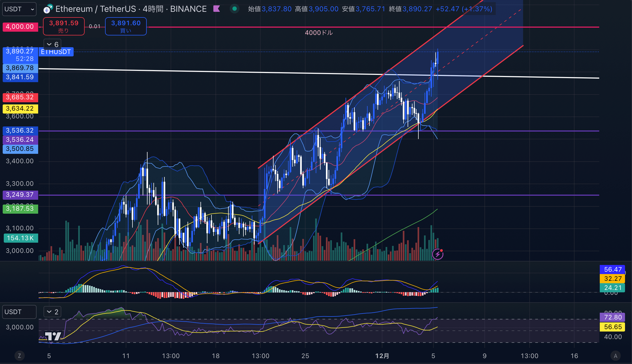The width and height of the screenshot is (632, 364).
Task: Click the 3,891.60 buy button
Action: pyautogui.click(x=126, y=26)
